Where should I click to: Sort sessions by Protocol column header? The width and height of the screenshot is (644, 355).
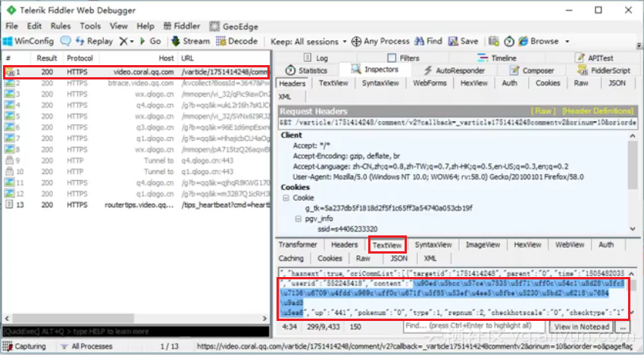click(80, 58)
